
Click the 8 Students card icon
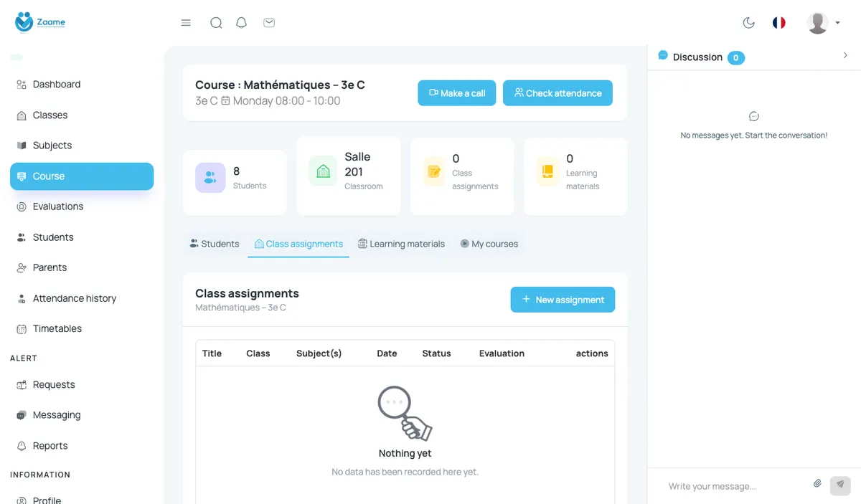(210, 178)
